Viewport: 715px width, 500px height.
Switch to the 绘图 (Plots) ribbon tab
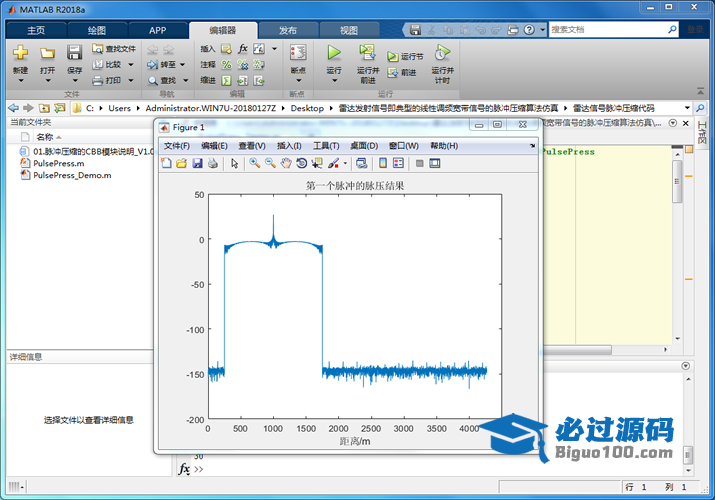point(97,30)
